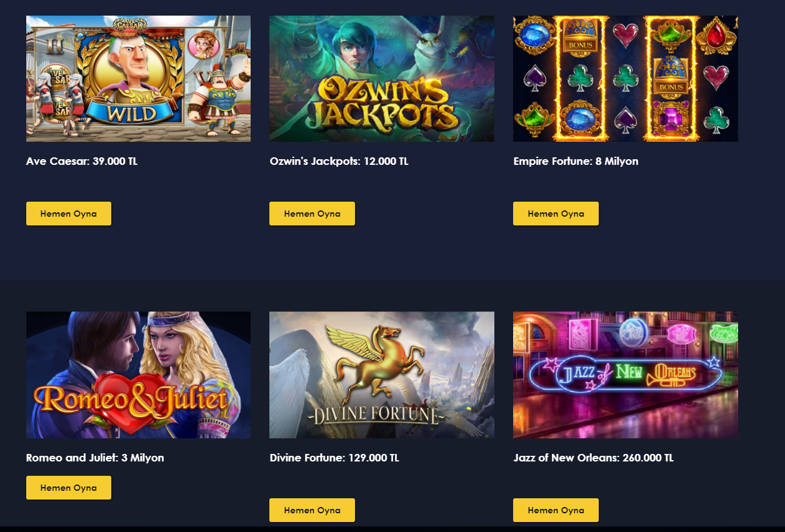This screenshot has width=785, height=532.
Task: Launch Romeo and Juliet using Hemen Oyna
Action: pos(69,488)
